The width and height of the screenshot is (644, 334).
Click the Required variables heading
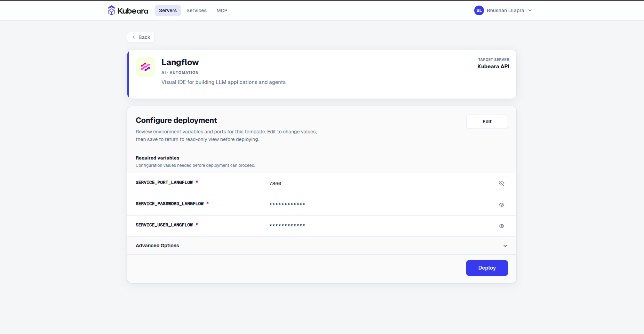(158, 158)
